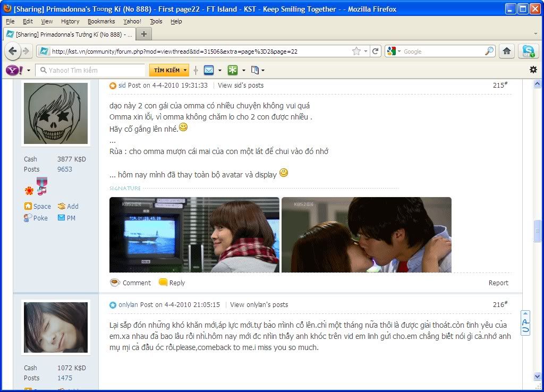Open a new tab with plus button
The width and height of the screenshot is (544, 392).
click(143, 34)
